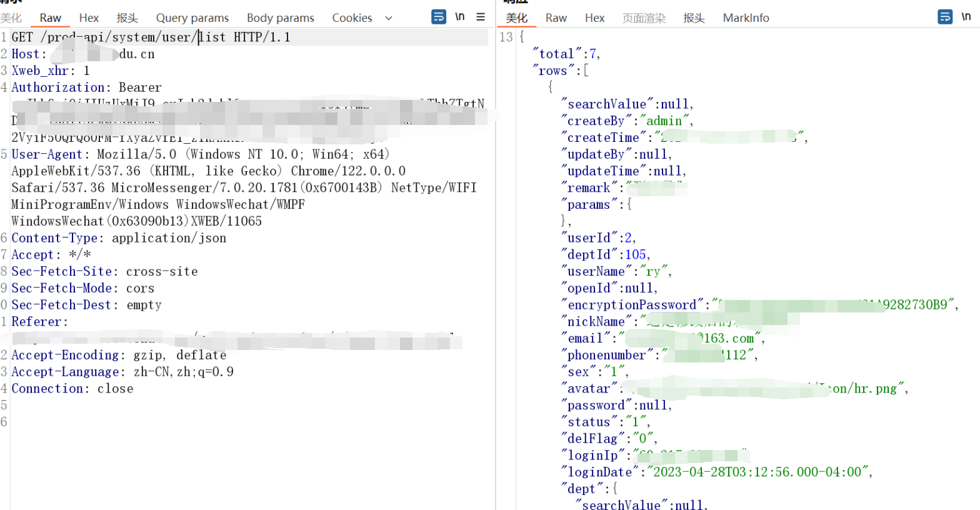View the Cookies tab
This screenshot has height=510, width=980.
(x=352, y=18)
